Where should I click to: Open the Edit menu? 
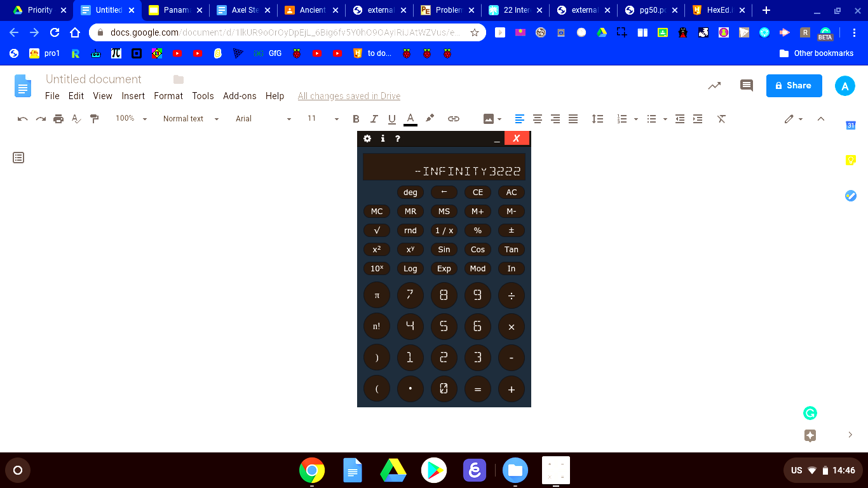pos(76,96)
